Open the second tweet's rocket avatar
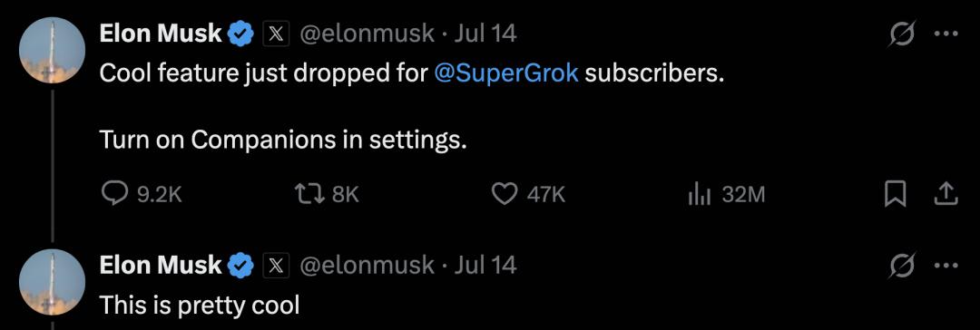The height and width of the screenshot is (330, 980). [x=53, y=282]
